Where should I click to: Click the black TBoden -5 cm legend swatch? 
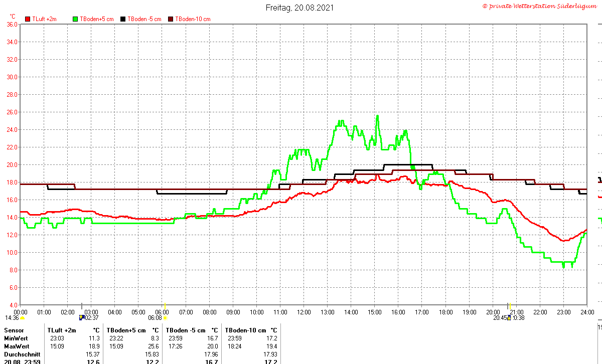pyautogui.click(x=123, y=19)
